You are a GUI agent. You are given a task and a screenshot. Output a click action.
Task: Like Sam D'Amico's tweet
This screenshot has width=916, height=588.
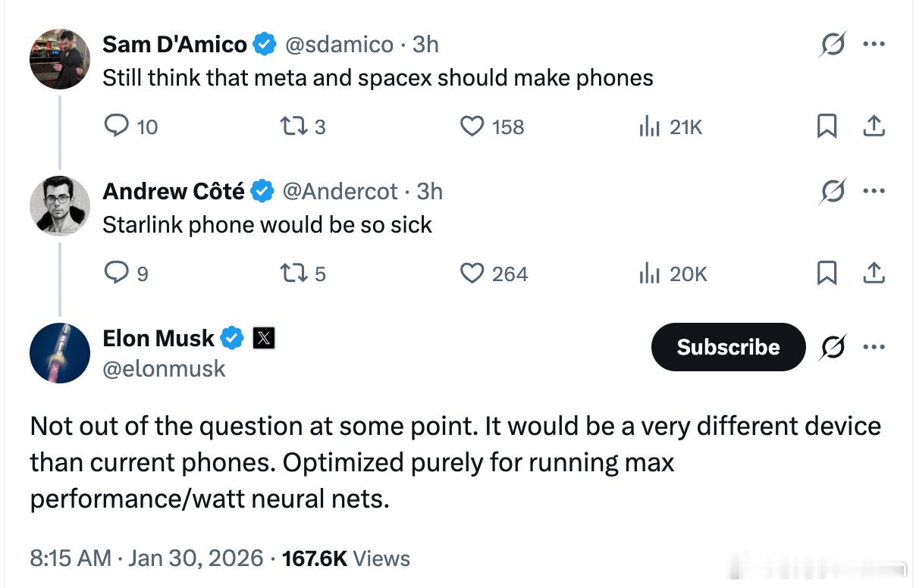point(472,126)
